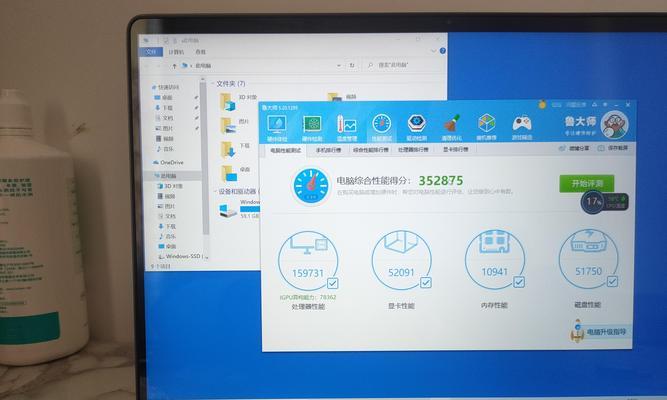Open the 3D Objects folder icon in Explorer

[x=228, y=102]
